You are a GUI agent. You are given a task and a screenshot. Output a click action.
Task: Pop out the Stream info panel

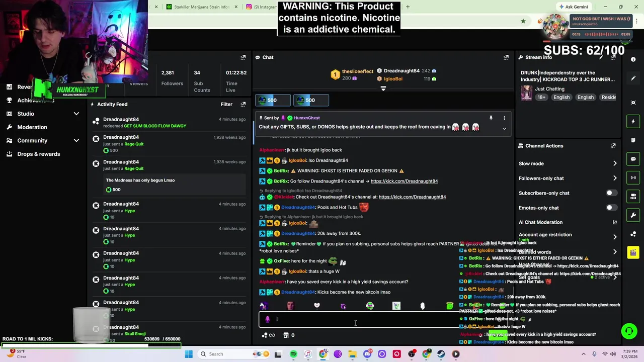tap(613, 57)
